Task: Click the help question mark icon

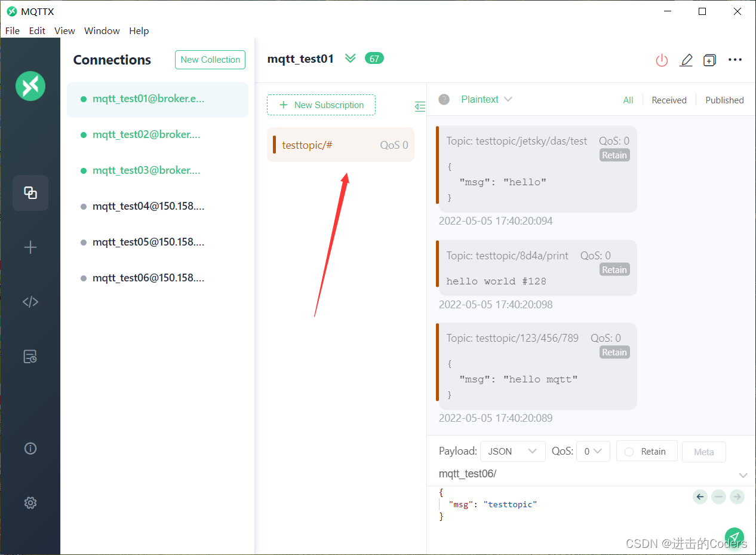Action: tap(444, 99)
